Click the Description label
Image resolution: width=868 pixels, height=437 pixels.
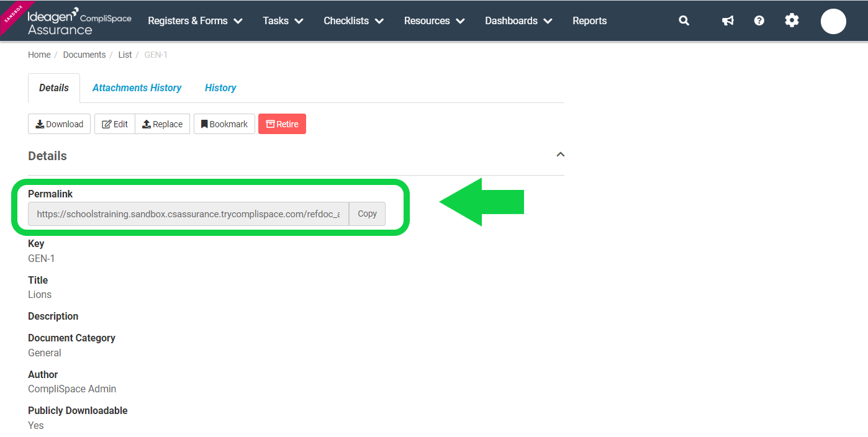(x=53, y=316)
